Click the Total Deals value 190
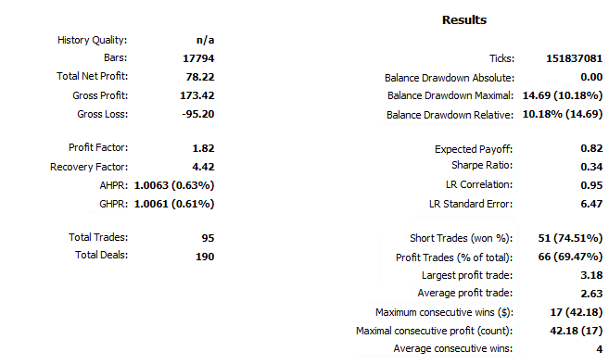609x364 pixels. [205, 257]
